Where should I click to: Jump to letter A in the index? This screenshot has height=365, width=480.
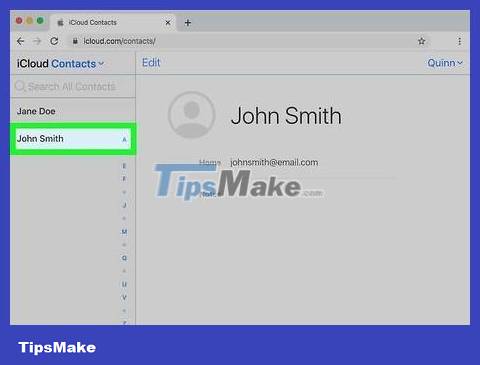point(124,139)
